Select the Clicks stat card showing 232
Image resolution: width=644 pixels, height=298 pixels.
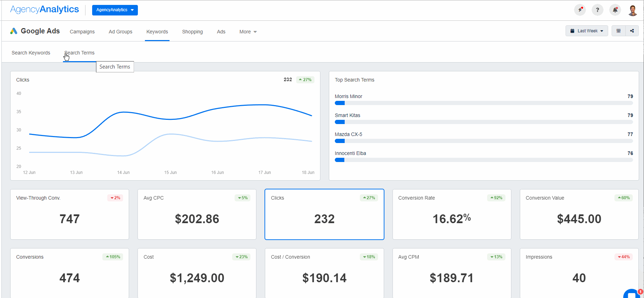(324, 214)
